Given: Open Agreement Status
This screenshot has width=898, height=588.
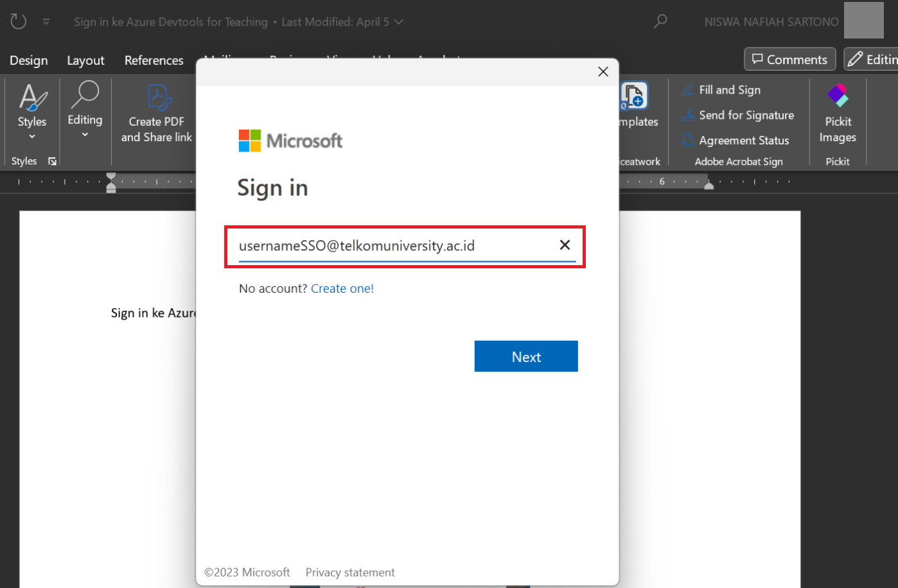Looking at the screenshot, I should tap(735, 140).
